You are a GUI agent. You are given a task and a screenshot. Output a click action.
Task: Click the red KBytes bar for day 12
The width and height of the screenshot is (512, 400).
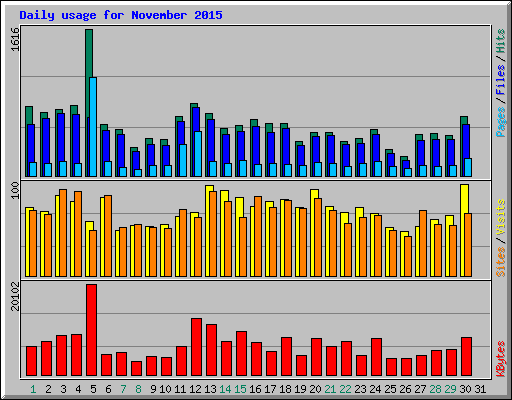pos(196,347)
